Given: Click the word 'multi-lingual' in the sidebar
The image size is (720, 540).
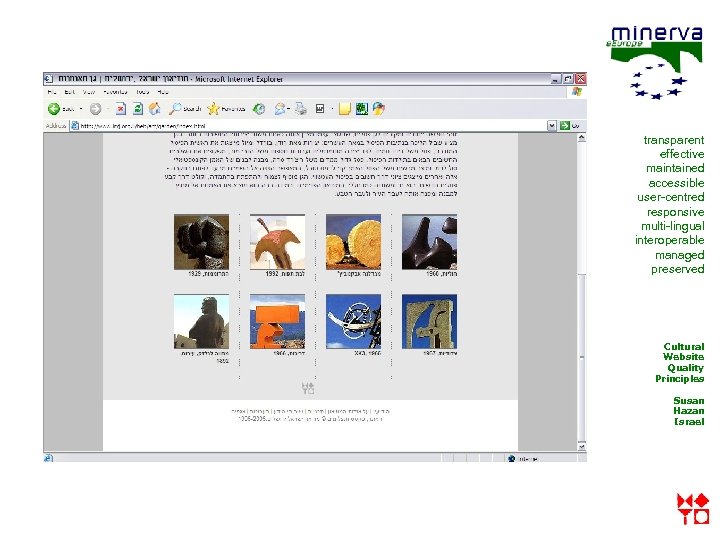Looking at the screenshot, I should [673, 226].
